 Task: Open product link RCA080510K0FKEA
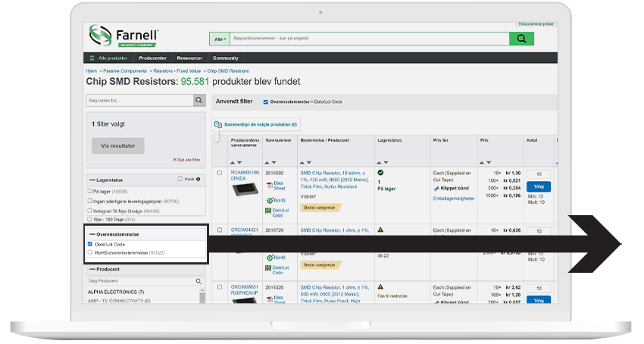(245, 176)
